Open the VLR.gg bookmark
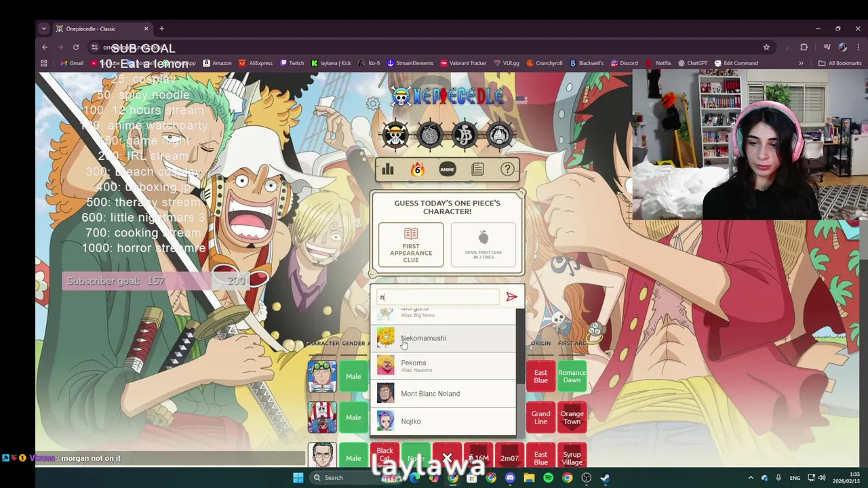The height and width of the screenshot is (488, 868). pyautogui.click(x=506, y=63)
